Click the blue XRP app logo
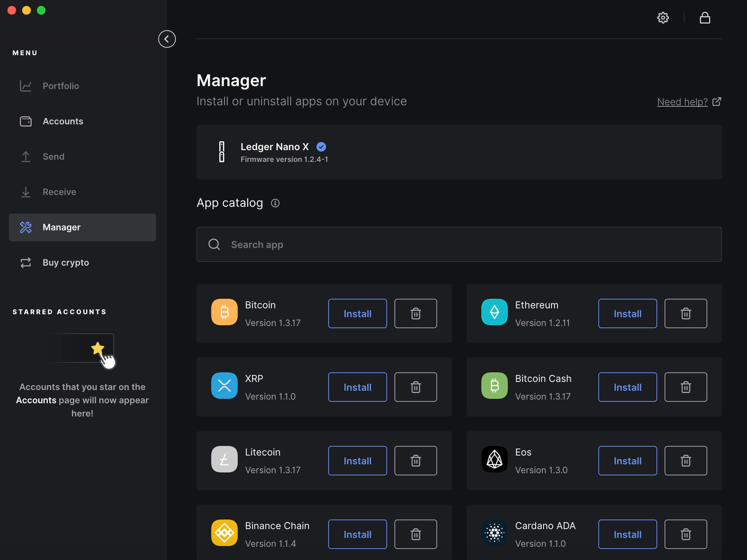 click(x=224, y=386)
